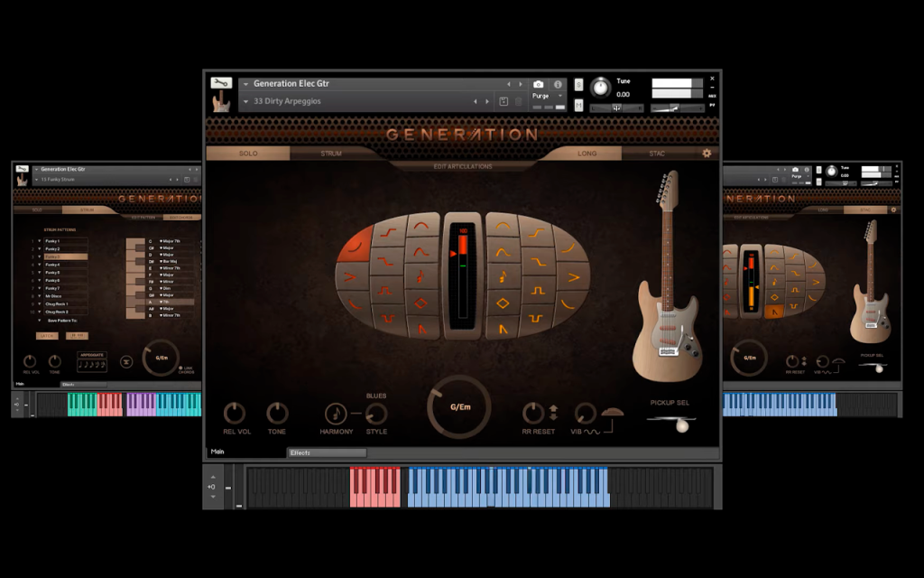This screenshot has height=578, width=924.
Task: Open the gear settings icon near STAC
Action: (707, 153)
